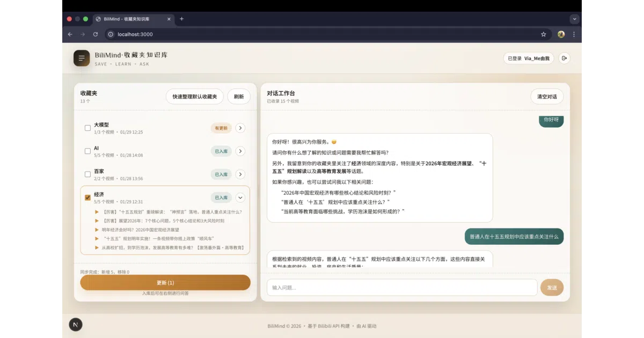Click the 已入库 badge on 经济 row
Image resolution: width=644 pixels, height=338 pixels.
221,197
